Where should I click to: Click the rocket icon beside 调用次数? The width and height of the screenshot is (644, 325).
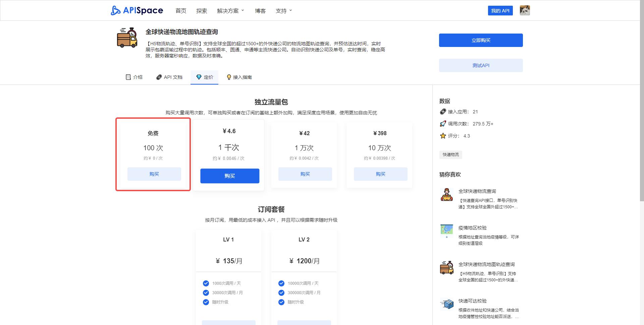[x=443, y=123]
